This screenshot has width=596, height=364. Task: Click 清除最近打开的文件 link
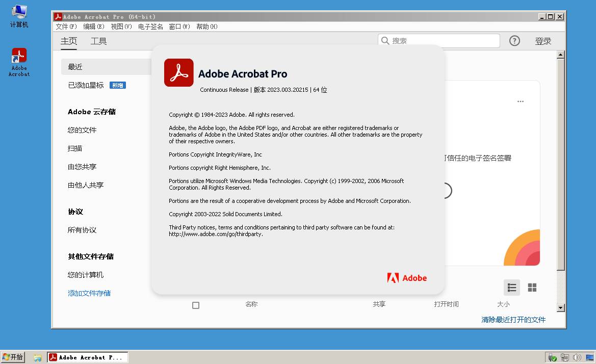coord(513,320)
